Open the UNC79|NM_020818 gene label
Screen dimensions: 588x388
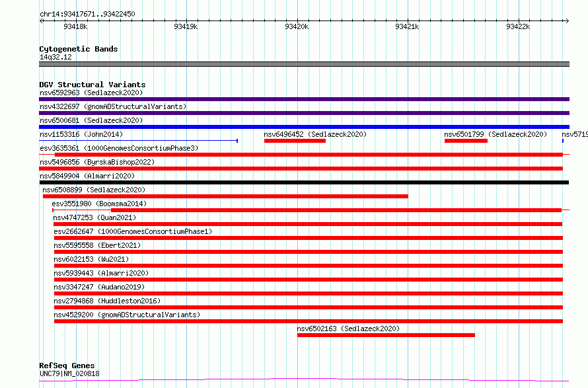point(69,373)
